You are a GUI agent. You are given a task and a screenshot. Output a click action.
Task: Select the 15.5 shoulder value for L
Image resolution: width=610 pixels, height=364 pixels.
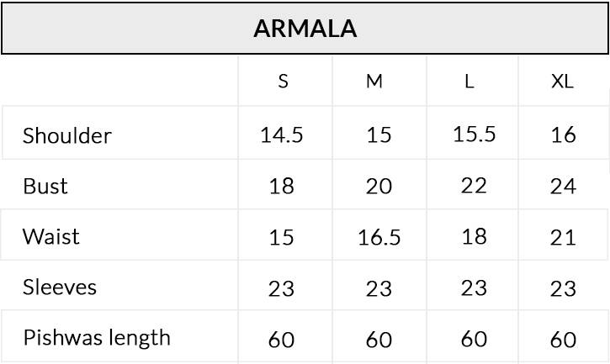[474, 135]
